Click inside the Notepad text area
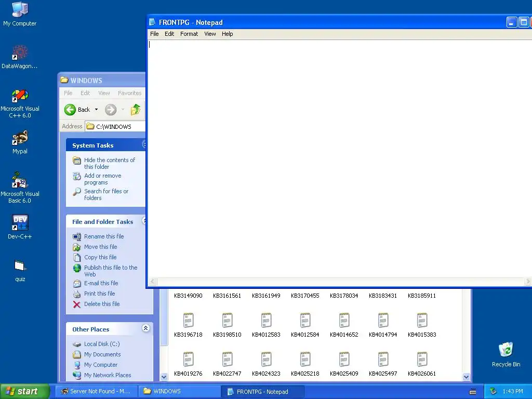532x399 pixels. 339,159
